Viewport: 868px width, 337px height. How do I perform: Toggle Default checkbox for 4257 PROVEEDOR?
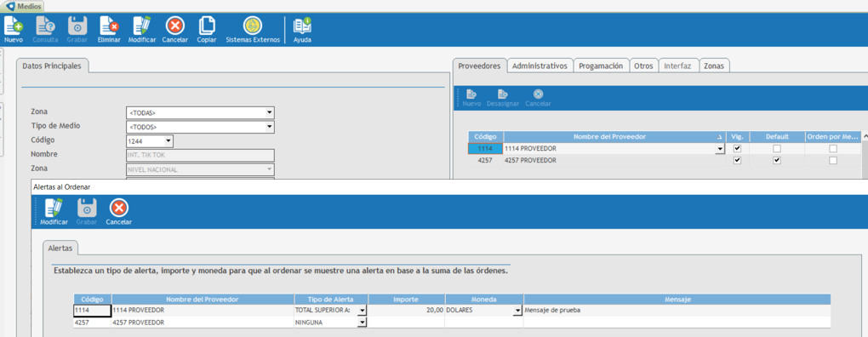(x=777, y=161)
